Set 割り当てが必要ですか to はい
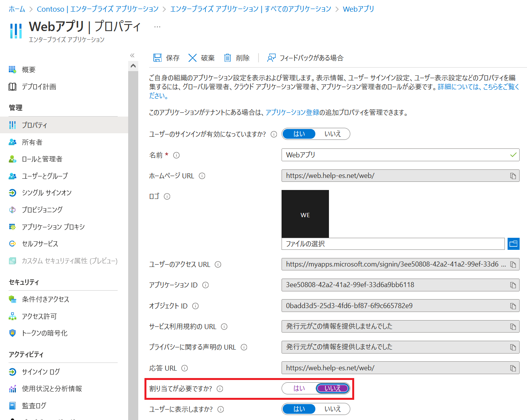The width and height of the screenshot is (527, 420). point(299,389)
